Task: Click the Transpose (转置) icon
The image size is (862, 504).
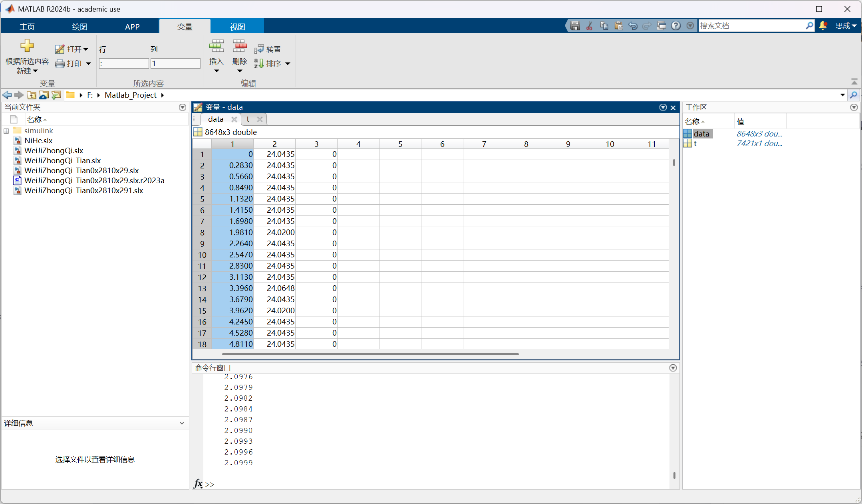Action: point(259,49)
